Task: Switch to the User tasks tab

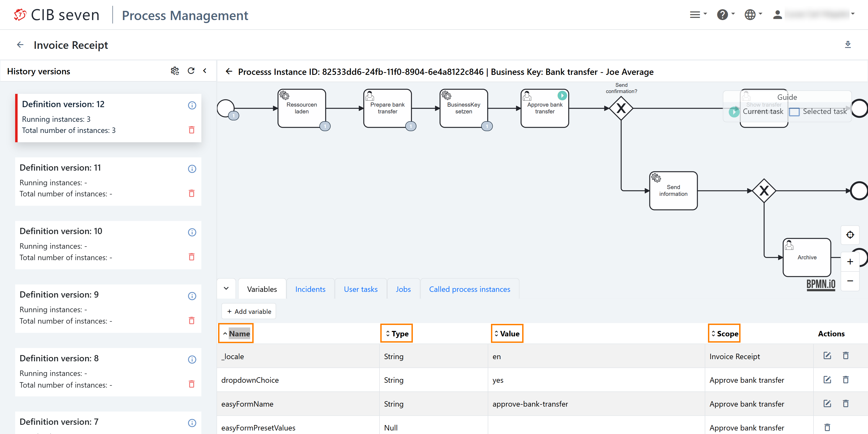Action: click(360, 289)
